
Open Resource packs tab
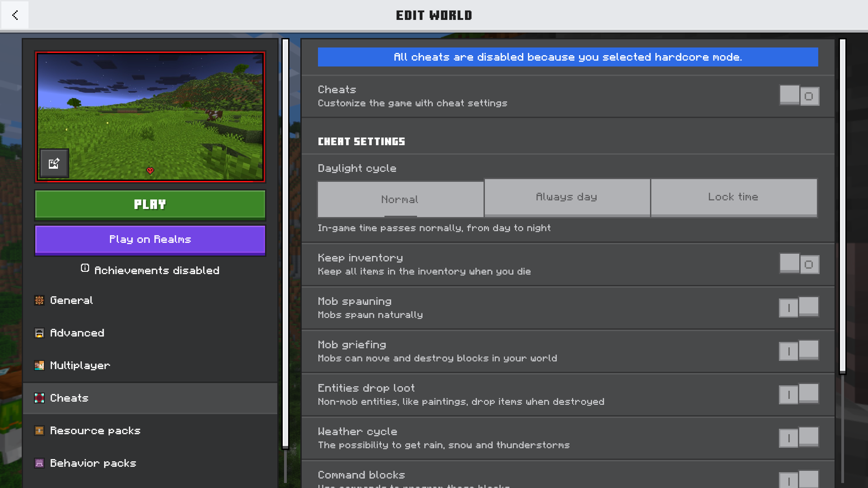pyautogui.click(x=150, y=431)
